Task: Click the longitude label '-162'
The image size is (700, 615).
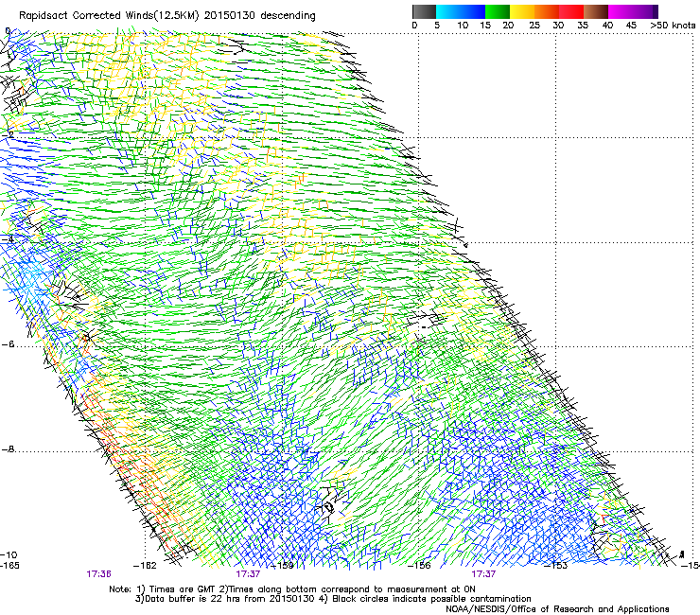Action: click(x=145, y=566)
